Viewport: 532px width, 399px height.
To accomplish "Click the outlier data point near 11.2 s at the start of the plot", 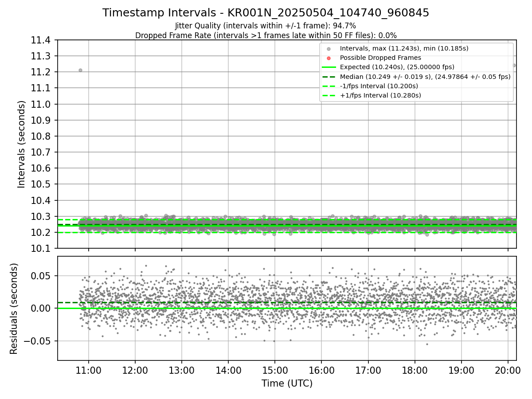I will pyautogui.click(x=80, y=70).
